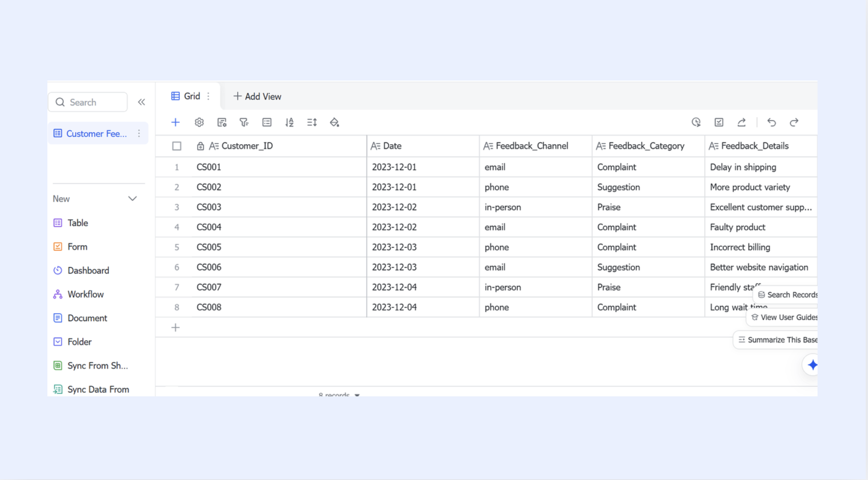Choose Form from the New list

pyautogui.click(x=78, y=246)
